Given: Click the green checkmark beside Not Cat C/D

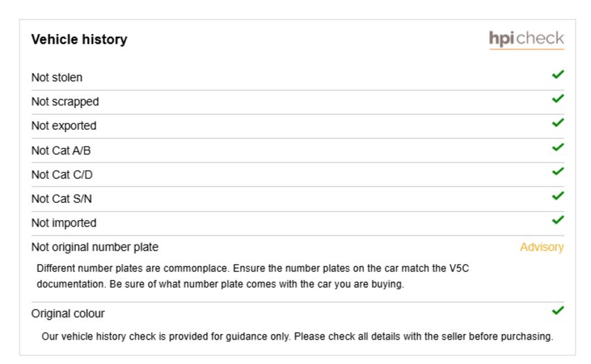Looking at the screenshot, I should click(558, 172).
